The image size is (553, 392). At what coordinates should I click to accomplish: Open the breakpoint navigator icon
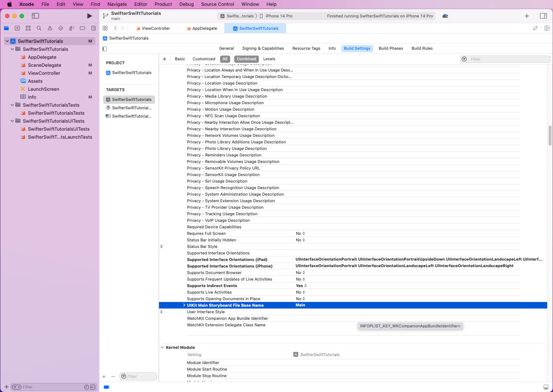click(82, 28)
